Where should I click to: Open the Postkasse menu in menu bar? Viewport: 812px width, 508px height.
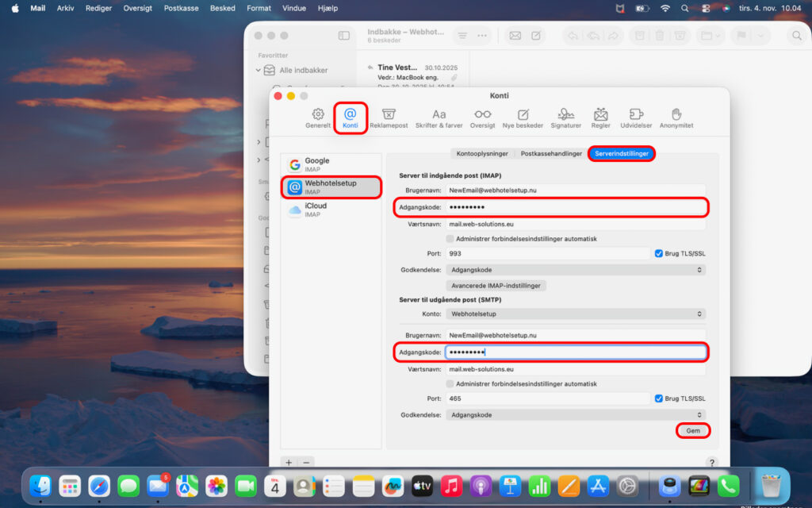[182, 8]
